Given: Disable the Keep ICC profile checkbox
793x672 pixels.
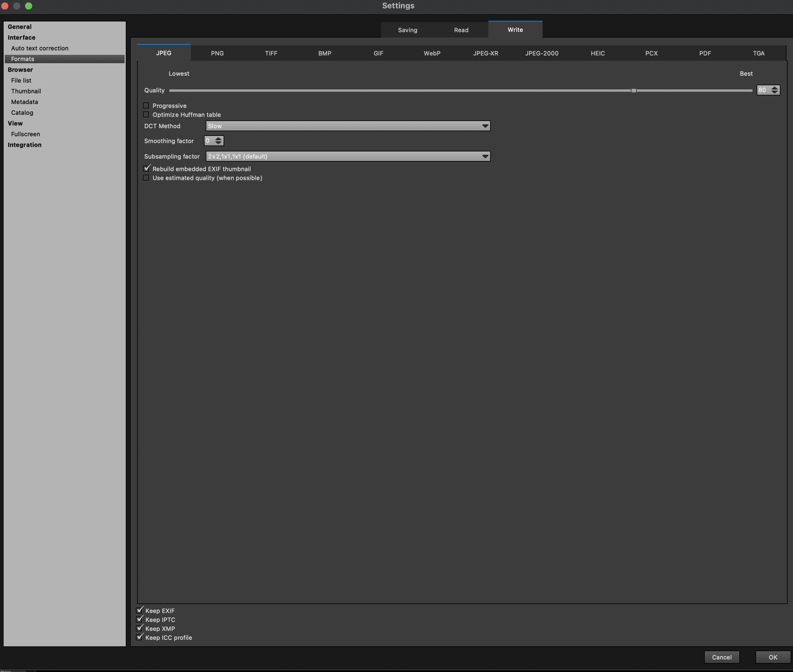Looking at the screenshot, I should [140, 637].
